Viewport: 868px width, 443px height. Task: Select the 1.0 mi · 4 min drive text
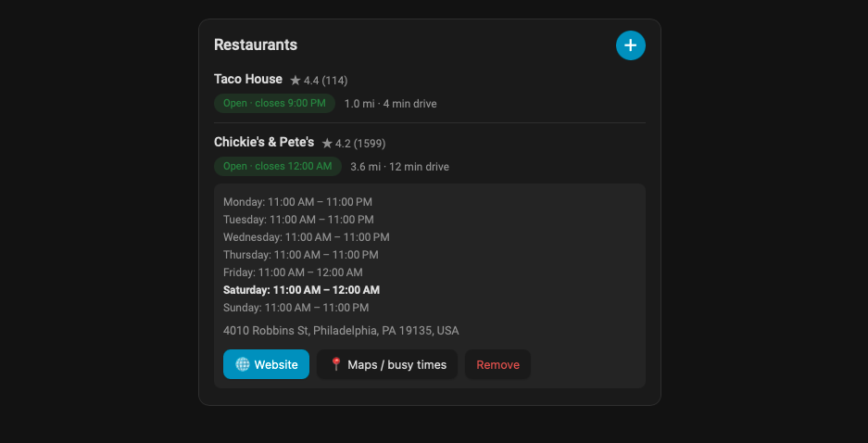point(390,104)
